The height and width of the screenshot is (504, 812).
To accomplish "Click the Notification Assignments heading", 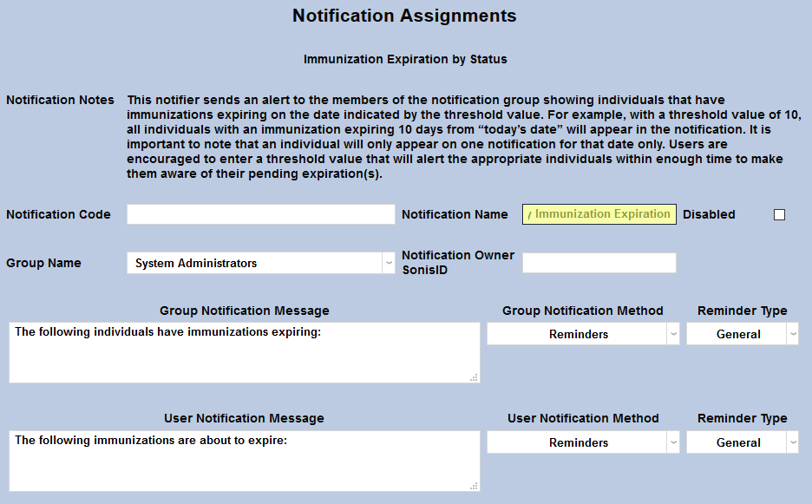I will pyautogui.click(x=406, y=16).
